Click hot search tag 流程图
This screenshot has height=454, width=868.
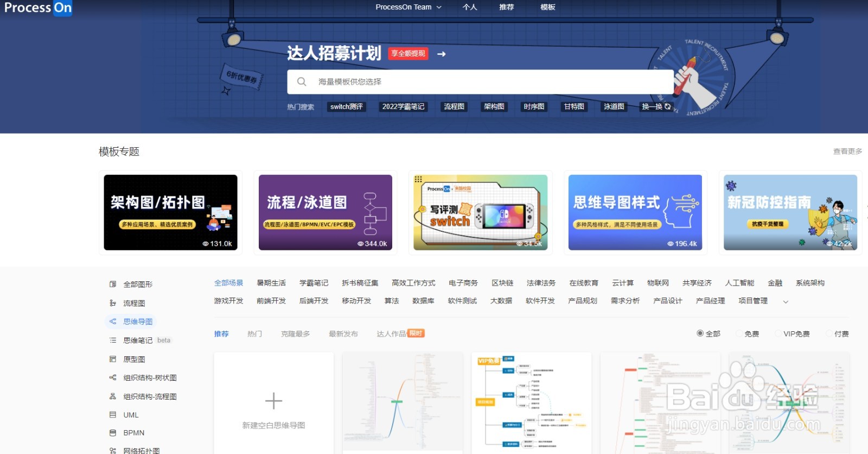pyautogui.click(x=454, y=106)
